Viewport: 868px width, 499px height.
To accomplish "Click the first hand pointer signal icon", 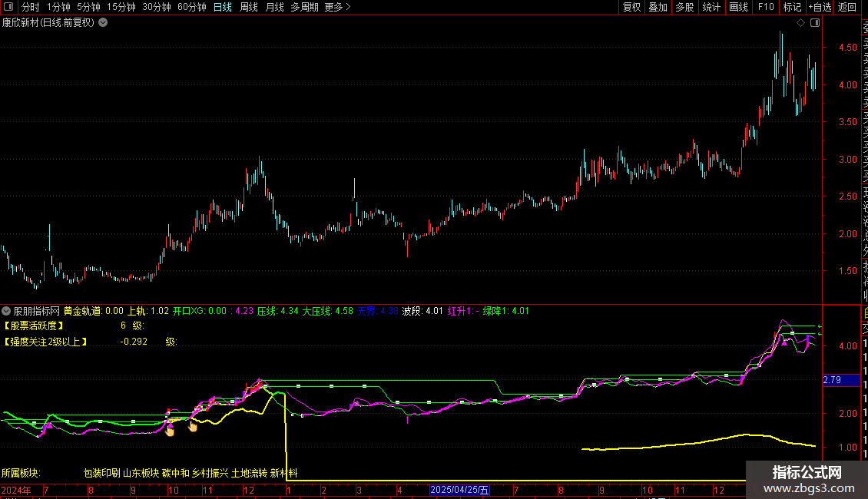I will click(x=170, y=431).
